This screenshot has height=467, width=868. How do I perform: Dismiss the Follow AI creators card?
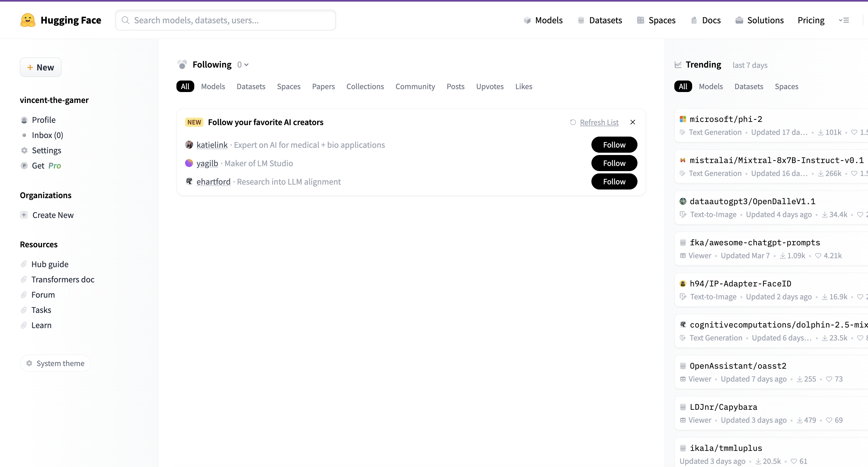(x=633, y=122)
